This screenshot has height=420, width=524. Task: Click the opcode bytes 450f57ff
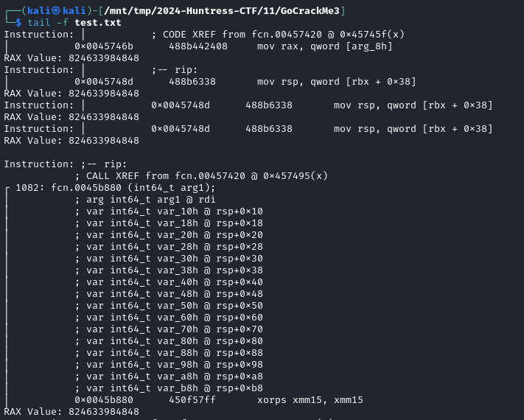[x=192, y=399]
